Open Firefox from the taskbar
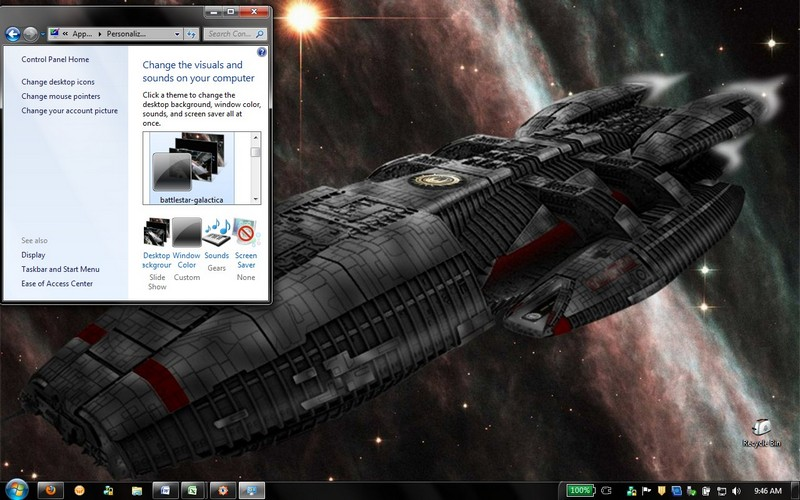Image resolution: width=800 pixels, height=500 pixels. pyautogui.click(x=50, y=490)
